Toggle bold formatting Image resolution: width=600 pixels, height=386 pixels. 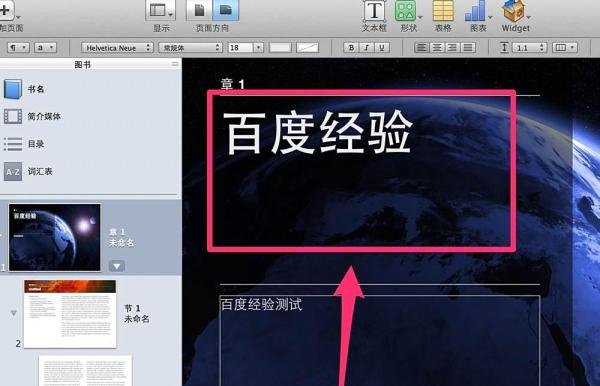pos(351,48)
